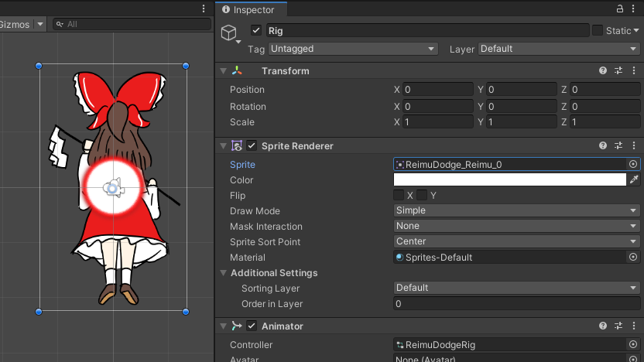Toggle Rig object active checkbox
Screen dimensions: 644x362
pos(256,30)
